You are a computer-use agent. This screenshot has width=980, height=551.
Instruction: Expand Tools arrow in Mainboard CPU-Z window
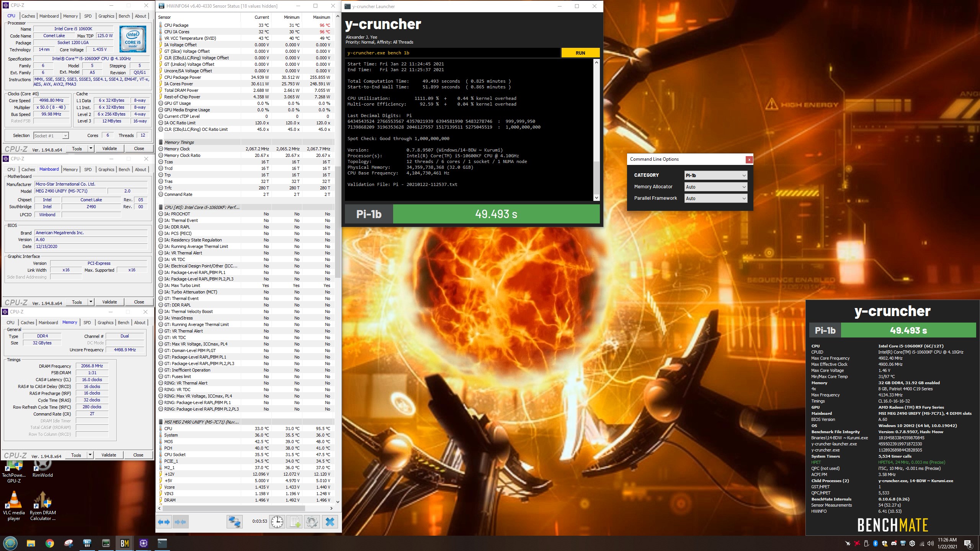(91, 302)
